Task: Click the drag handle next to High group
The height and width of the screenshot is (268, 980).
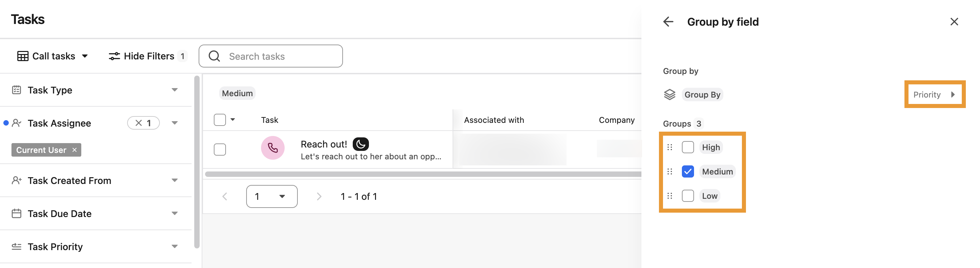Action: (669, 147)
